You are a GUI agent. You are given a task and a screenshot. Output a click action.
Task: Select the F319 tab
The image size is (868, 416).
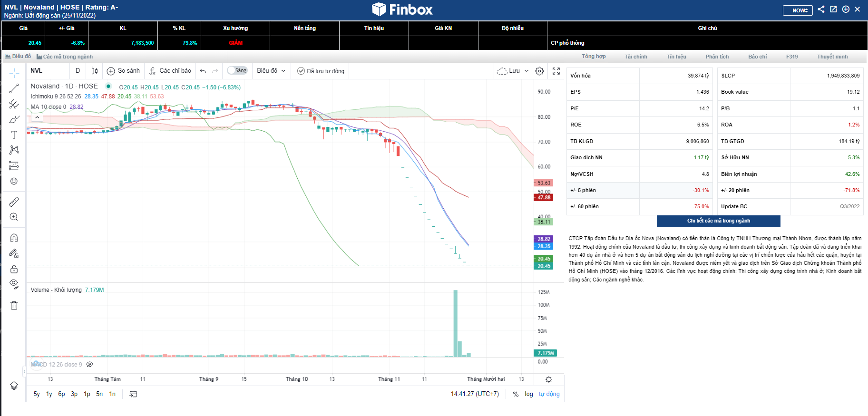tap(792, 57)
